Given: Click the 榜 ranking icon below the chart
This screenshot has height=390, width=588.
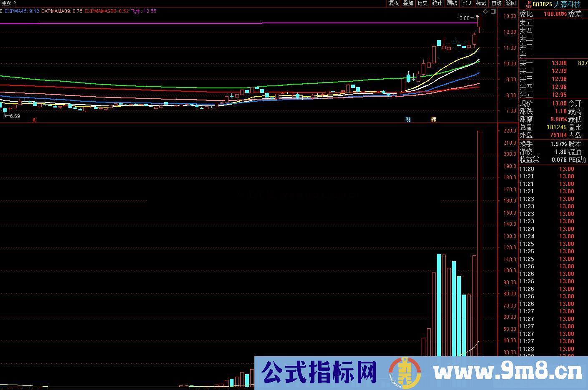Looking at the screenshot, I should [433, 120].
